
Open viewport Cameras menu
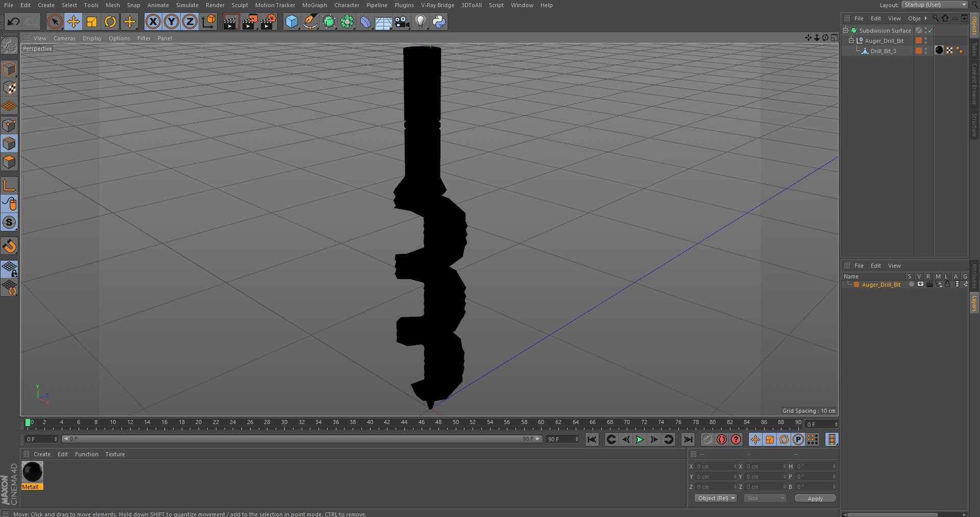[x=64, y=38]
